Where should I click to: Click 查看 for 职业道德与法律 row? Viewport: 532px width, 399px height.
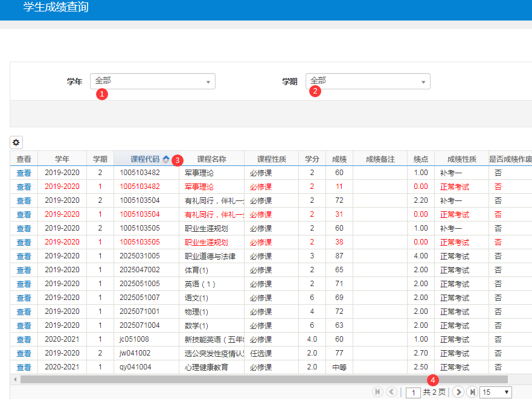[x=24, y=257]
